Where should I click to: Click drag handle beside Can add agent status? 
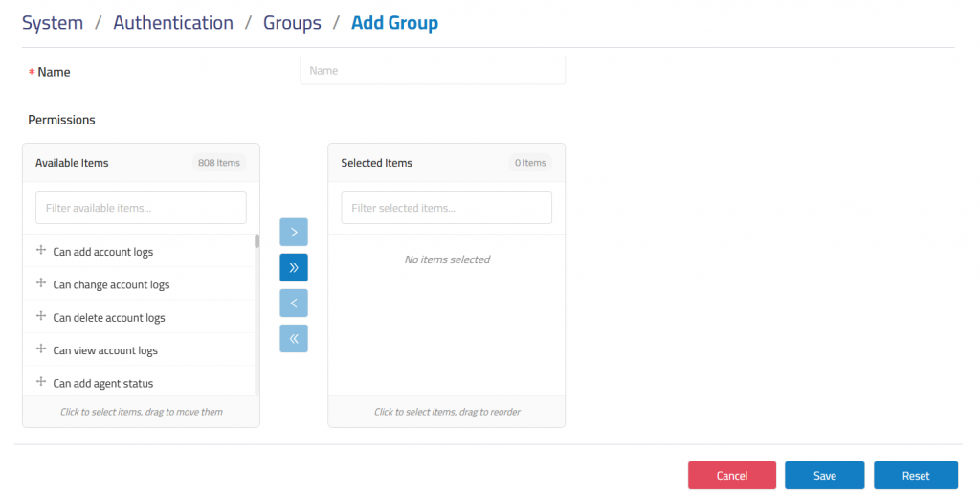pyautogui.click(x=41, y=382)
